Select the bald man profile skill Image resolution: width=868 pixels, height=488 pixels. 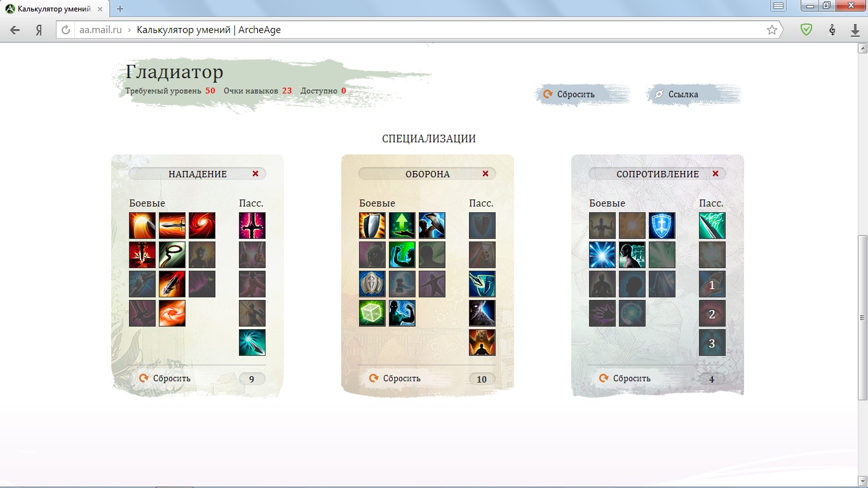coord(632,255)
